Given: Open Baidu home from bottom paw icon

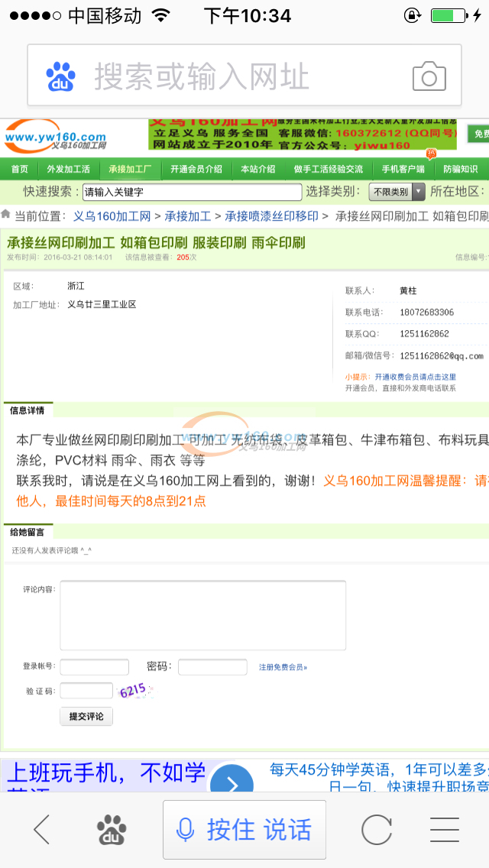Looking at the screenshot, I should 112,829.
